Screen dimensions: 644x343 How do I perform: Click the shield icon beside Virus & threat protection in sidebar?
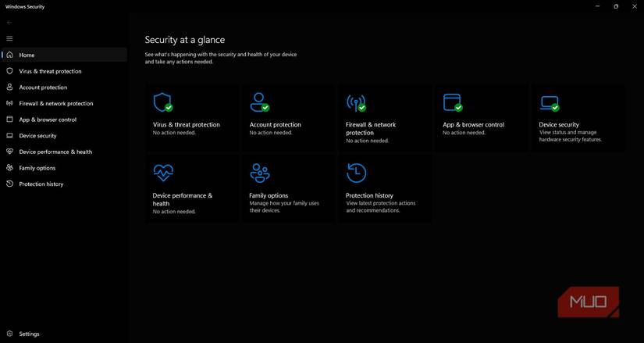point(10,71)
